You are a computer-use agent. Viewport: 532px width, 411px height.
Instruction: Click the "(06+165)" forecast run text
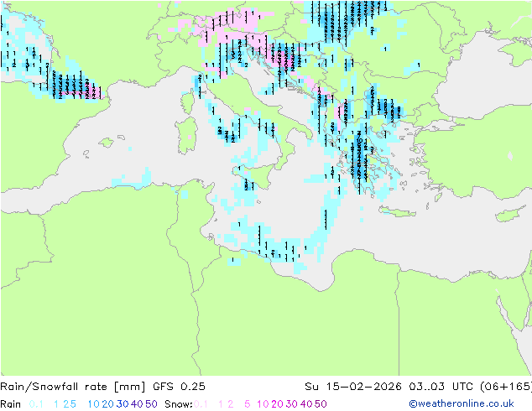(x=506, y=387)
